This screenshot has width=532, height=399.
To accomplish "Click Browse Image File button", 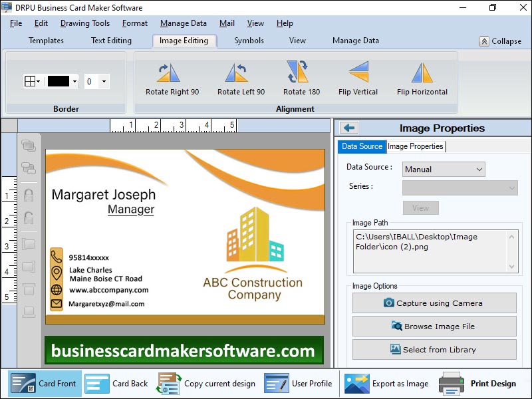I will (x=434, y=327).
